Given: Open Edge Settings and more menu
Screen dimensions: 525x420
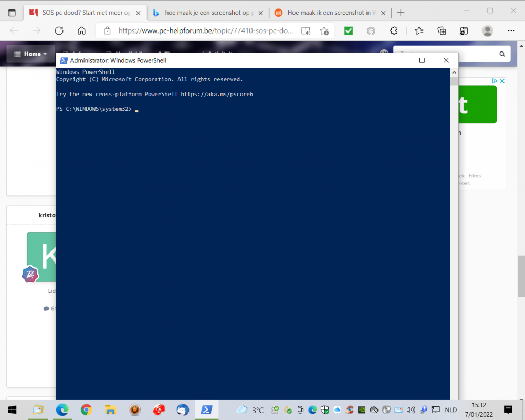Looking at the screenshot, I should click(x=511, y=31).
